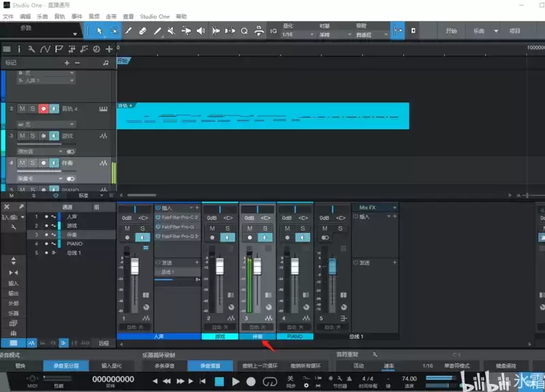The height and width of the screenshot is (392, 545).
Task: Mute the 伴奏 track in the track list
Action: tap(22, 163)
